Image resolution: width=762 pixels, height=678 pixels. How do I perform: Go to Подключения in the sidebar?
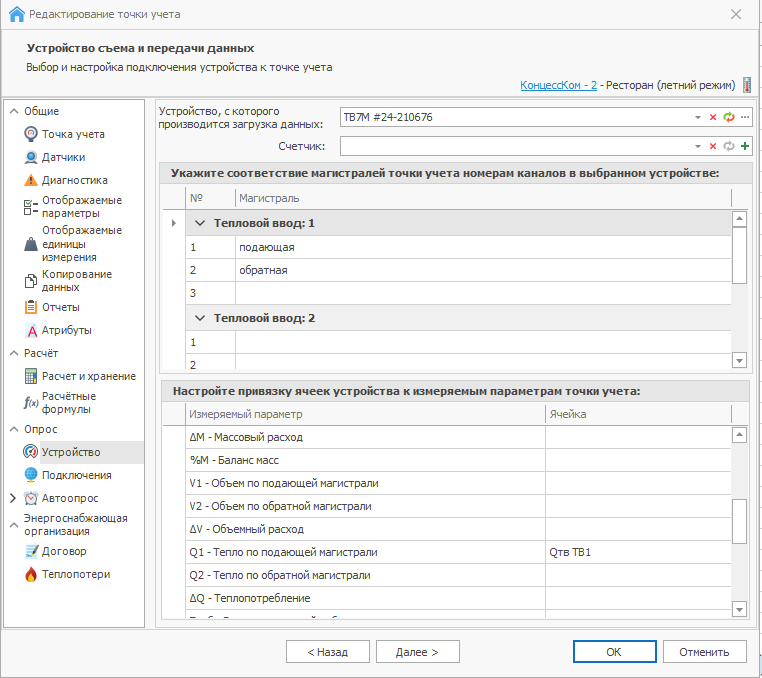(76, 475)
